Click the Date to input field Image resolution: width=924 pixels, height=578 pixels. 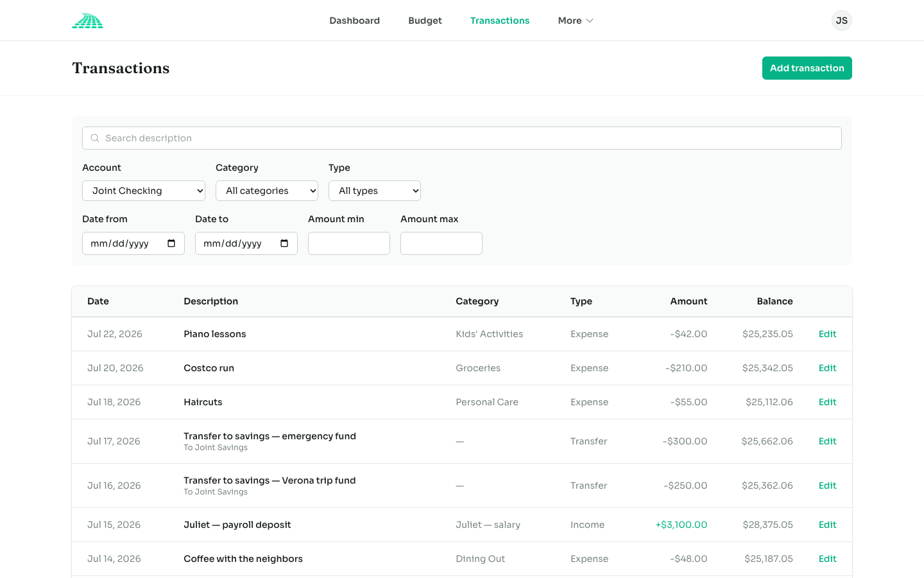[246, 243]
